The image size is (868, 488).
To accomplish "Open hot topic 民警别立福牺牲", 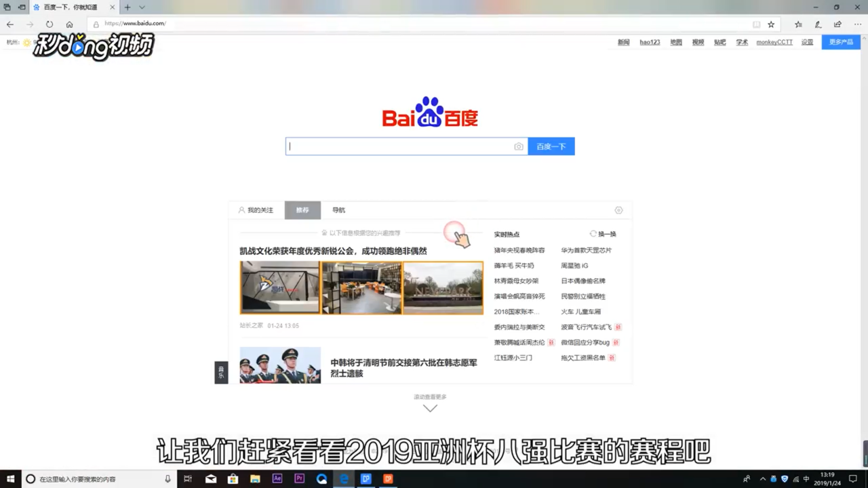I will pyautogui.click(x=583, y=296).
